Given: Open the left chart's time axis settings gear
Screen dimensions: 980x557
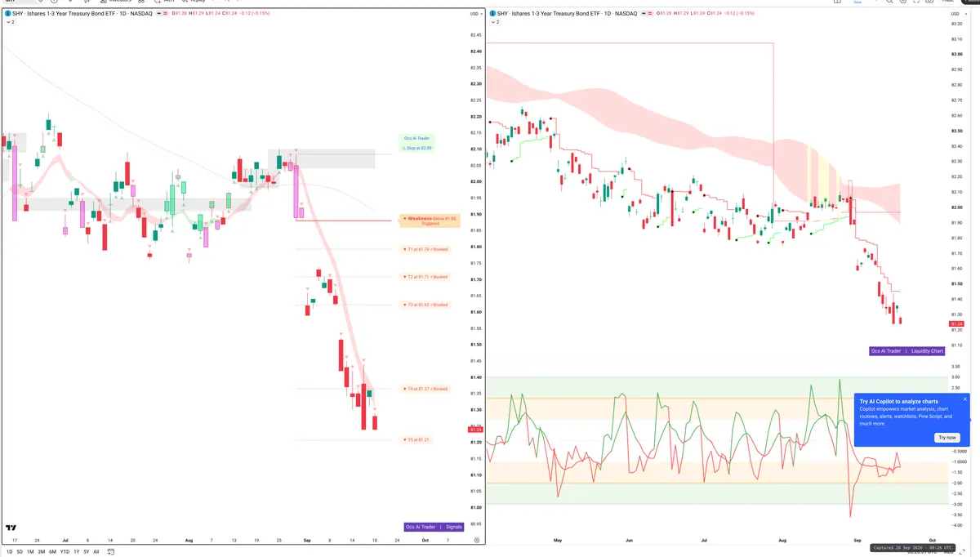Looking at the screenshot, I should tap(476, 541).
